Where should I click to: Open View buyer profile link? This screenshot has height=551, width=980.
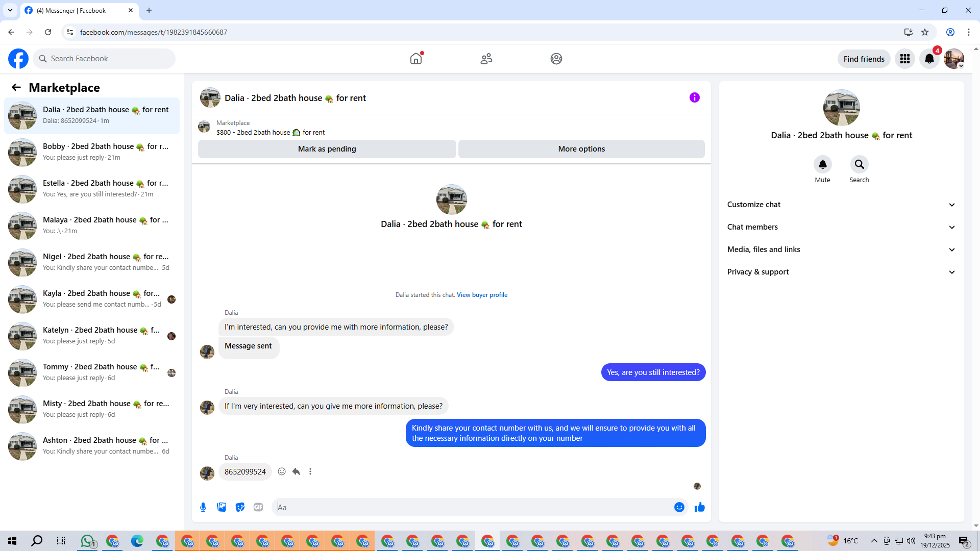[482, 295]
